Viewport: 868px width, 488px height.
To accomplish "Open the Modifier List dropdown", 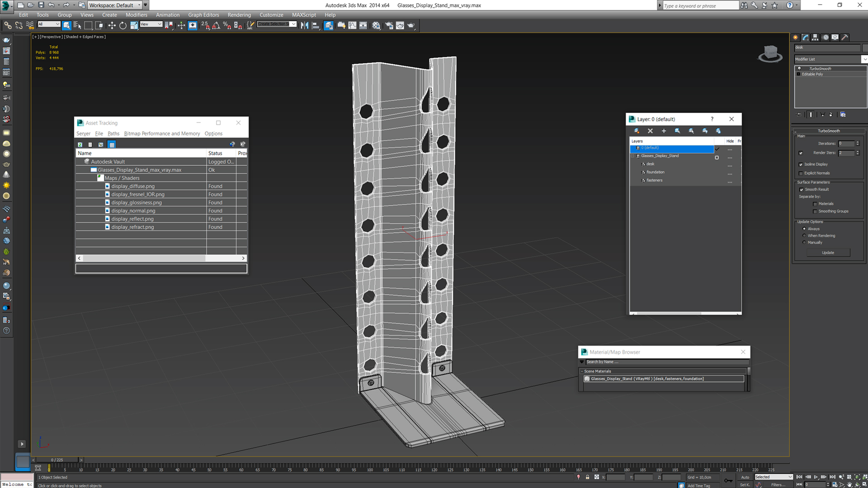I will click(830, 59).
